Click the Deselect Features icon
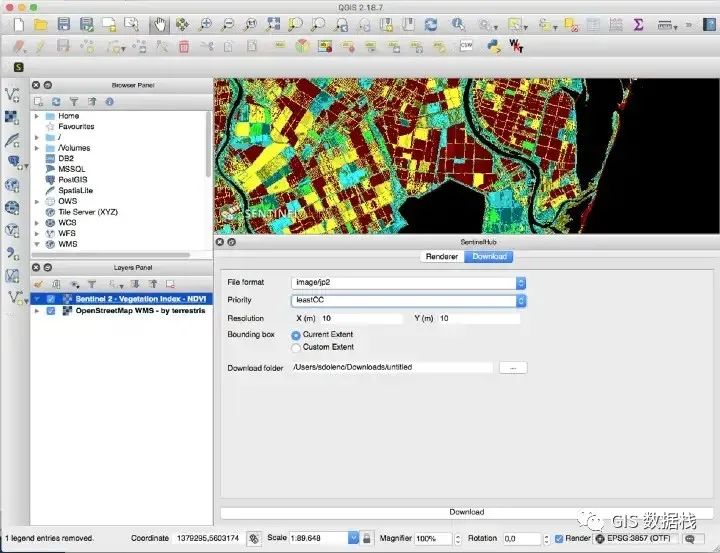 [x=571, y=25]
